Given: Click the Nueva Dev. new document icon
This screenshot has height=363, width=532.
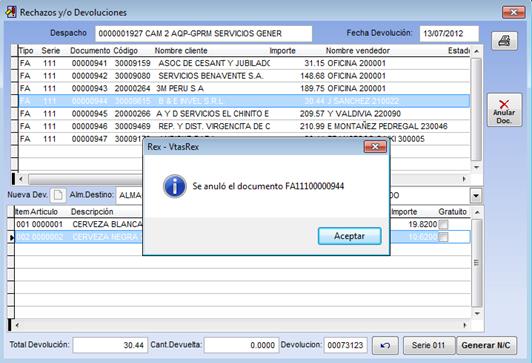Looking at the screenshot, I should pyautogui.click(x=58, y=195).
